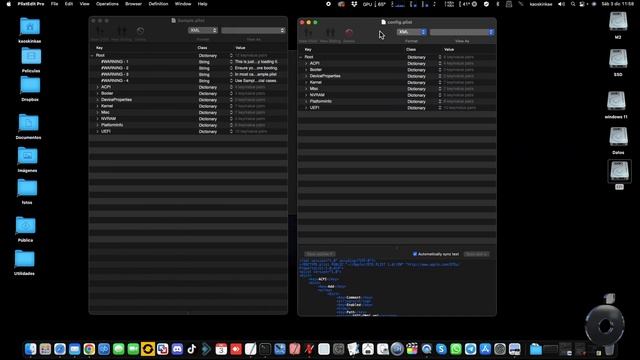
Task: Click the Key column header in config.plist
Action: 308,49
